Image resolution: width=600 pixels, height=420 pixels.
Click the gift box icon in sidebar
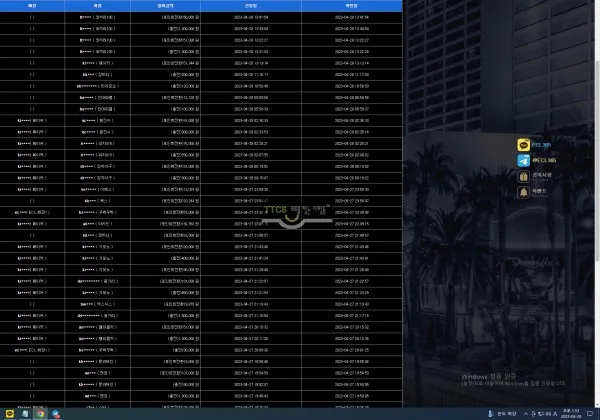tap(523, 176)
